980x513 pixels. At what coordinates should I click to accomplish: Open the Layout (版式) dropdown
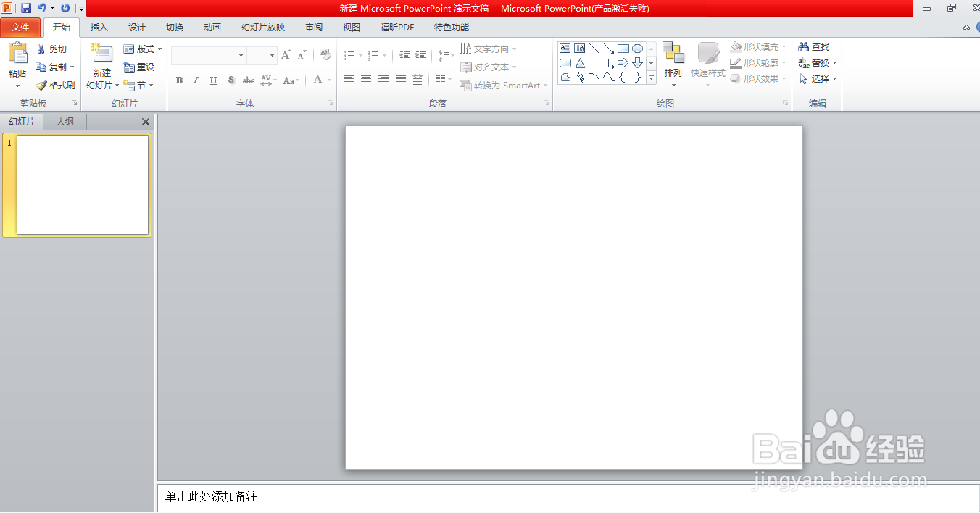pos(142,49)
